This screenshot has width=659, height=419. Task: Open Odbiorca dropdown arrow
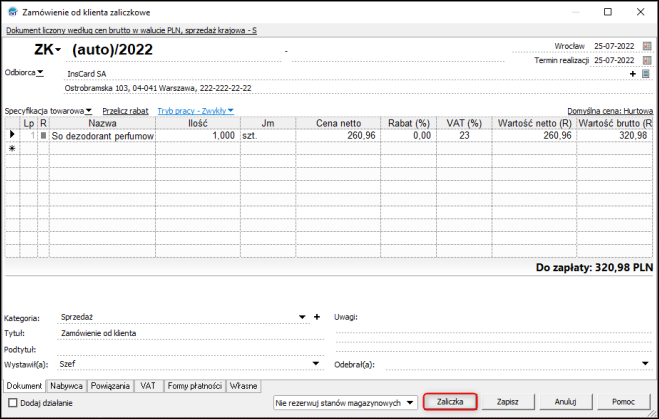[x=40, y=73]
